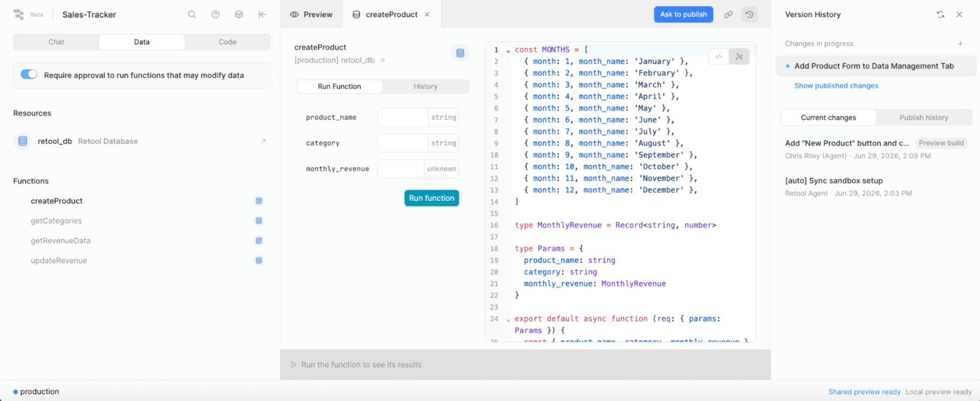Click the play icon in results bar

[x=293, y=365]
